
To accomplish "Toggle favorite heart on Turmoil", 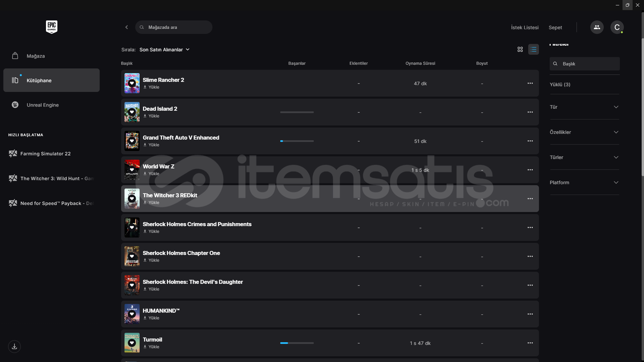I will [132, 343].
